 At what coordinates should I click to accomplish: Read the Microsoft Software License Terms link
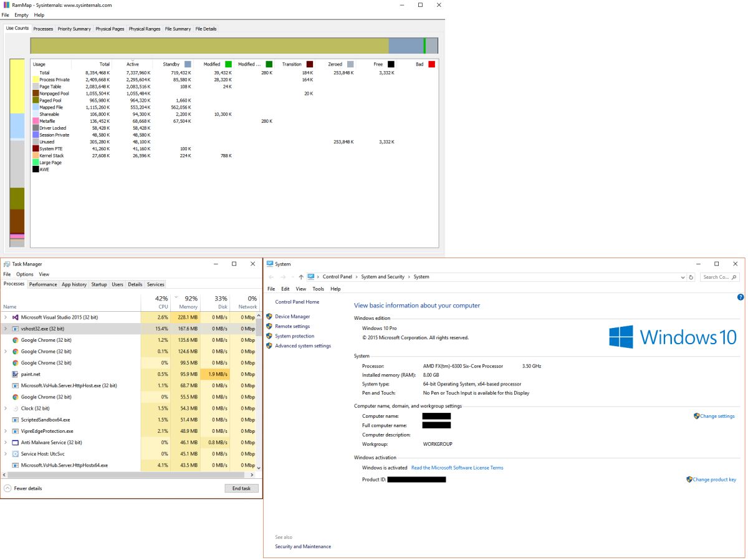click(x=457, y=468)
